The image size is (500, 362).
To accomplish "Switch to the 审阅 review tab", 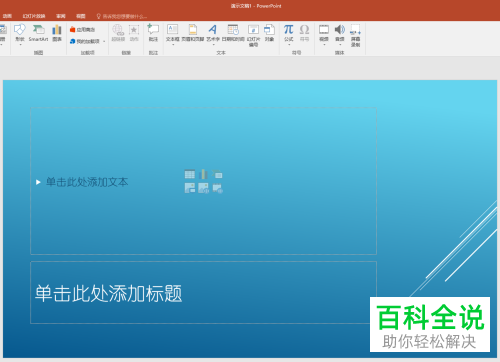I will pos(61,16).
